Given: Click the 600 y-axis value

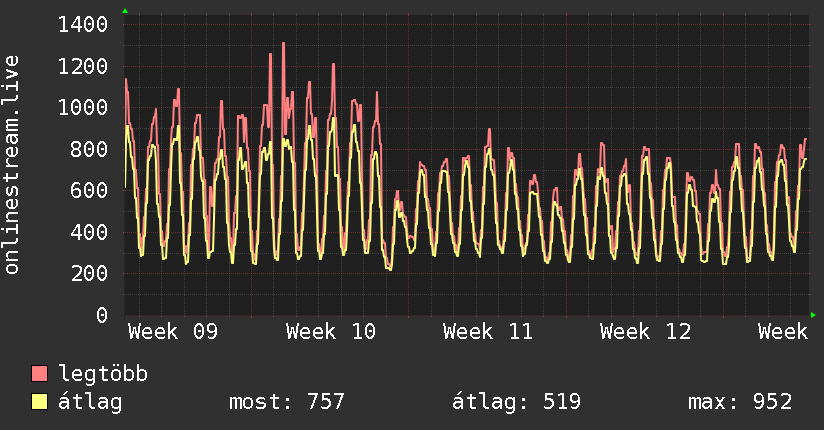Looking at the screenshot, I should coord(89,190).
